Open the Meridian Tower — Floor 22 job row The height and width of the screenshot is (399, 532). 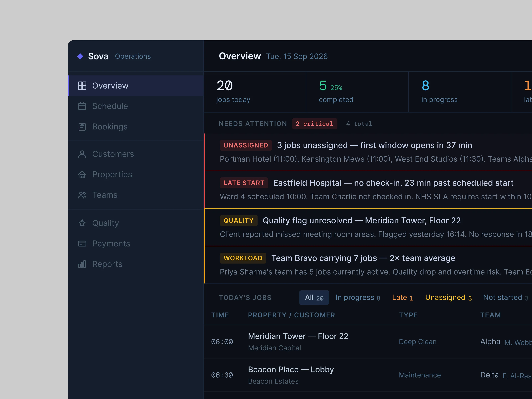pyautogui.click(x=368, y=342)
